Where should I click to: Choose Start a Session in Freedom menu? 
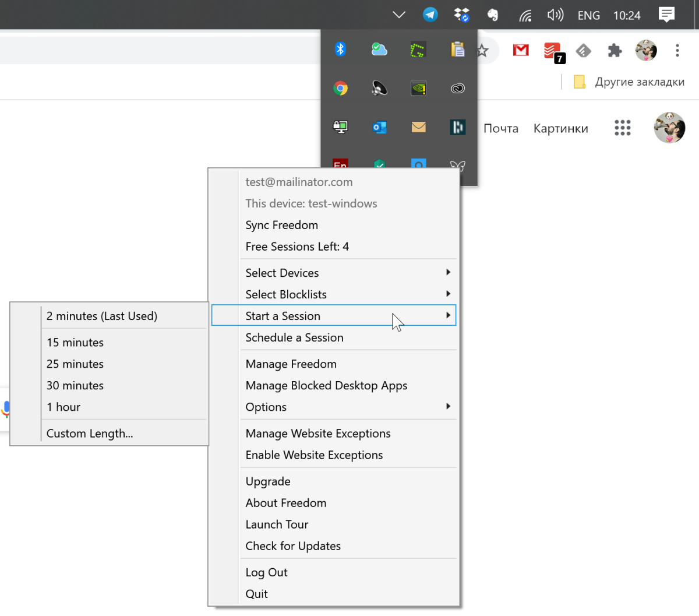tap(334, 315)
